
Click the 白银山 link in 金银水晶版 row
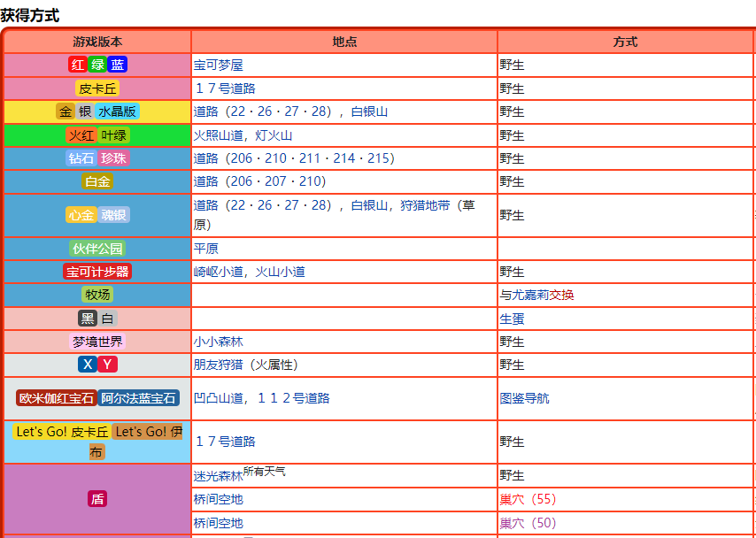point(370,111)
